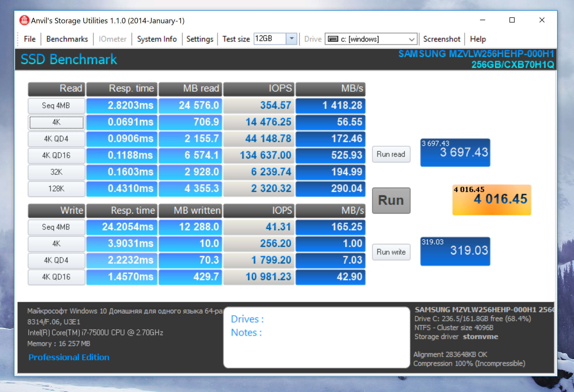Click the 32K read test button
574x392 pixels.
(x=56, y=172)
